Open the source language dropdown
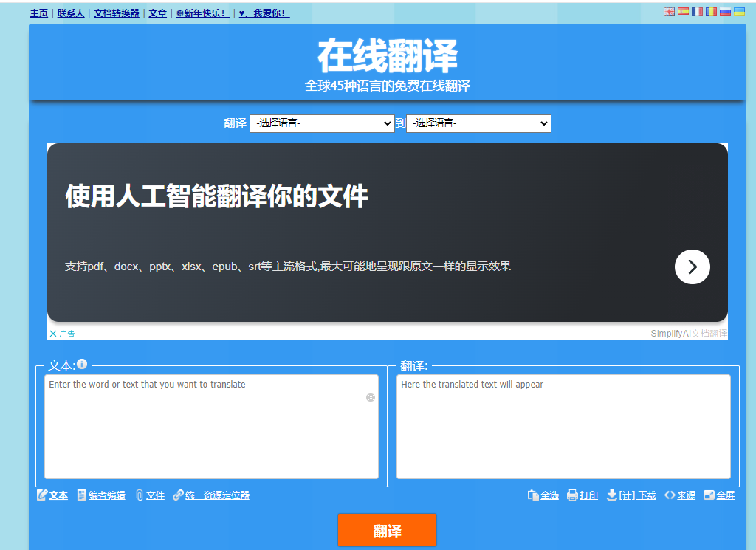 322,123
